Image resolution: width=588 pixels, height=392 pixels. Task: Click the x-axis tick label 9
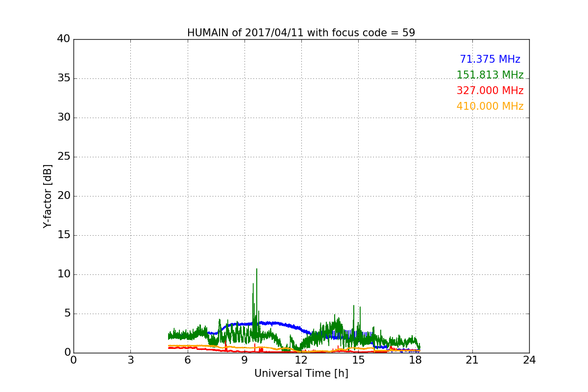coord(245,360)
